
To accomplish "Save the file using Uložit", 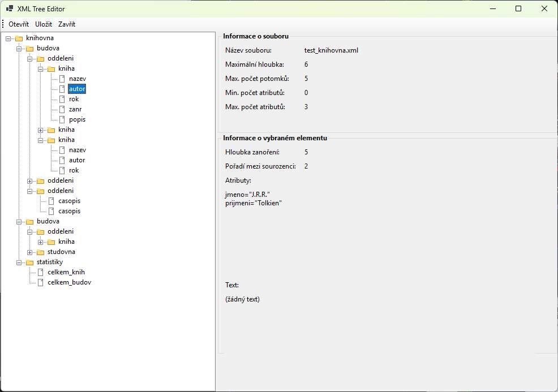I will coord(44,24).
